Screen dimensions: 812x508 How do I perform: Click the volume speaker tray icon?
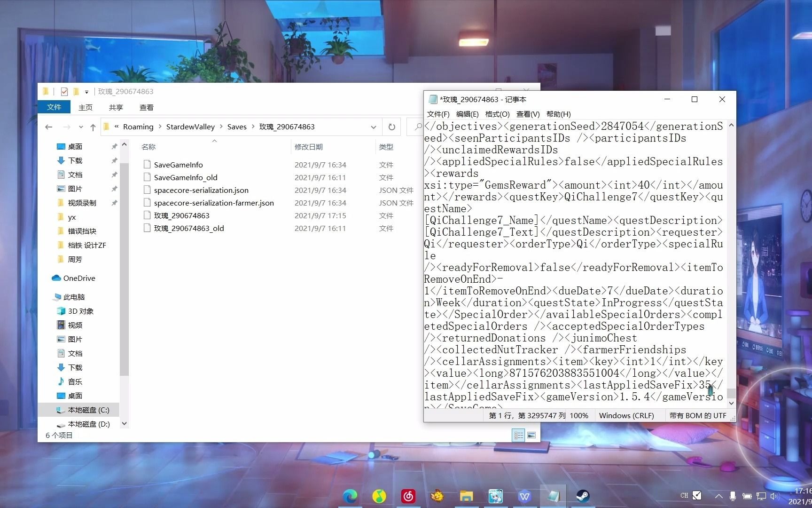click(x=775, y=496)
